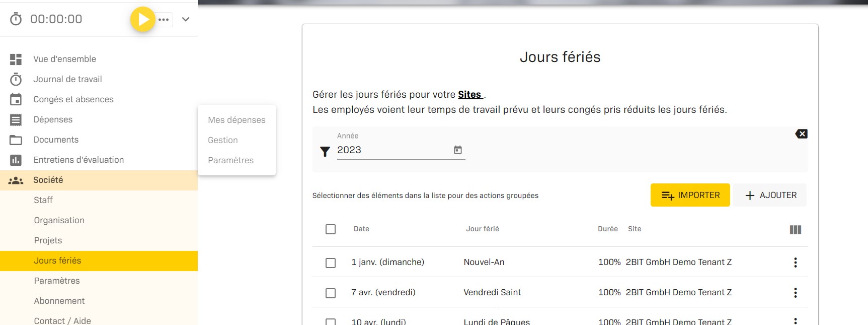The height and width of the screenshot is (325, 868).
Task: Click the Année 2023 input field
Action: pos(392,150)
